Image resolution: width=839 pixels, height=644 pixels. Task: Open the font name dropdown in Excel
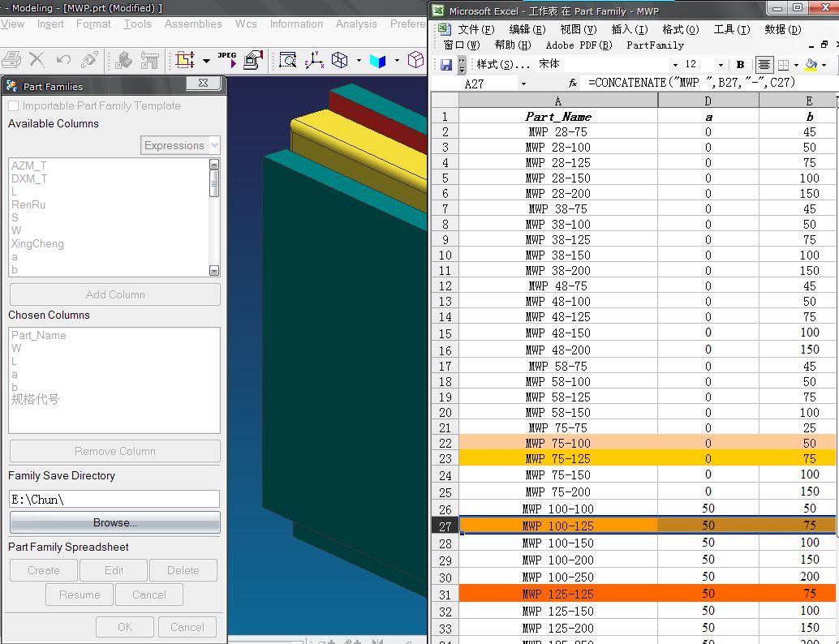(x=675, y=65)
